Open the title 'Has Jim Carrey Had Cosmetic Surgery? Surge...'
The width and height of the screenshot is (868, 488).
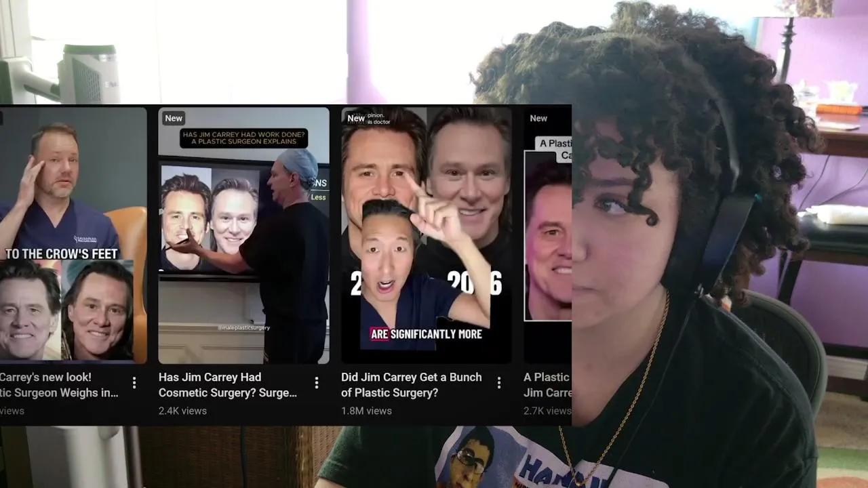click(228, 385)
